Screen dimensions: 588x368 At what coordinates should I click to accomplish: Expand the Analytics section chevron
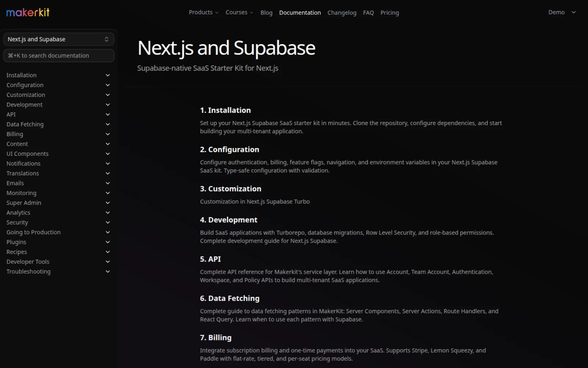click(108, 213)
